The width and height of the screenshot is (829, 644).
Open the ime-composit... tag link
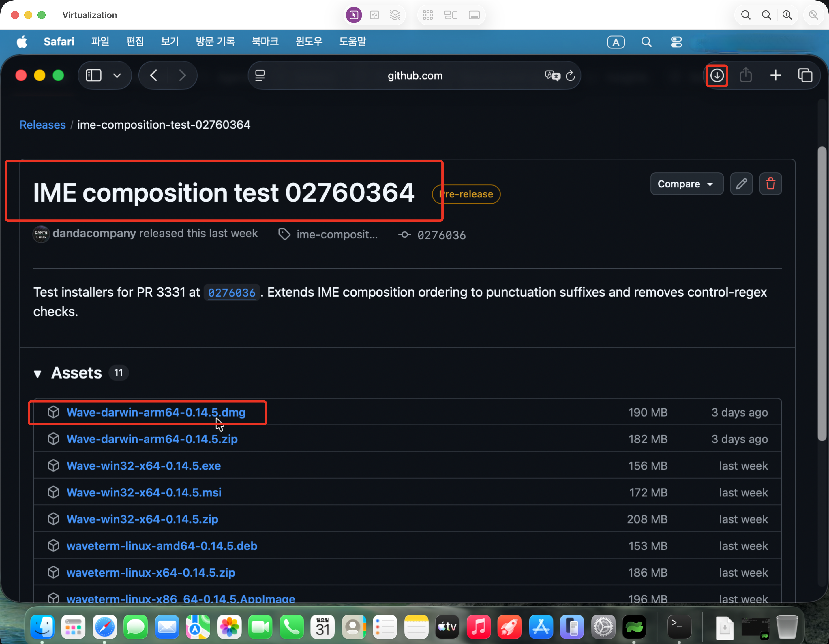tap(337, 235)
